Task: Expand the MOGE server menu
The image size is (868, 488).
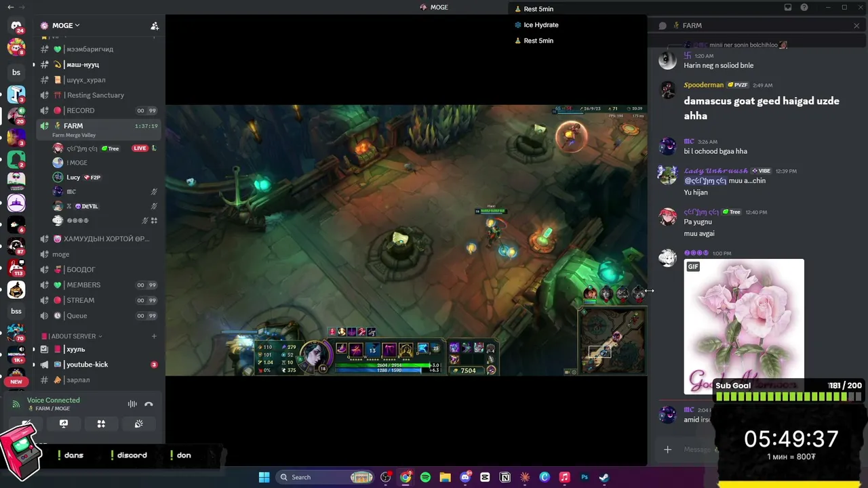Action: pos(66,26)
